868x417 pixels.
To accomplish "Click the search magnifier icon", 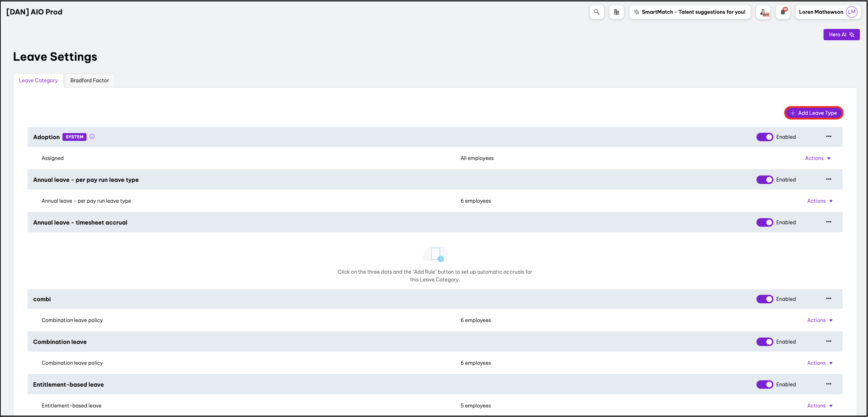I will [x=597, y=12].
